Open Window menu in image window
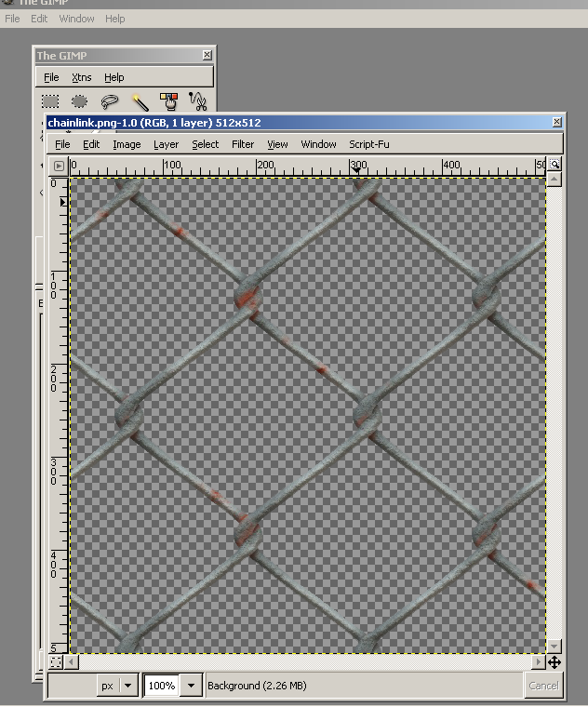 318,144
